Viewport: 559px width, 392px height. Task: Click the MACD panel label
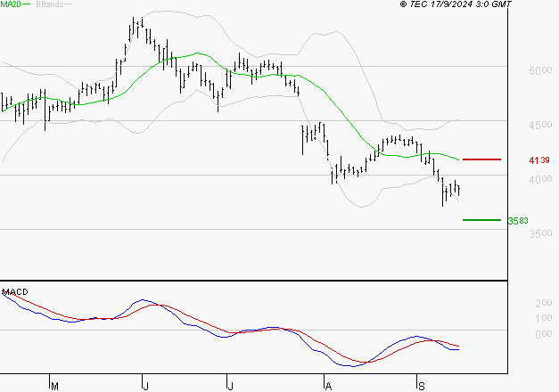15,292
